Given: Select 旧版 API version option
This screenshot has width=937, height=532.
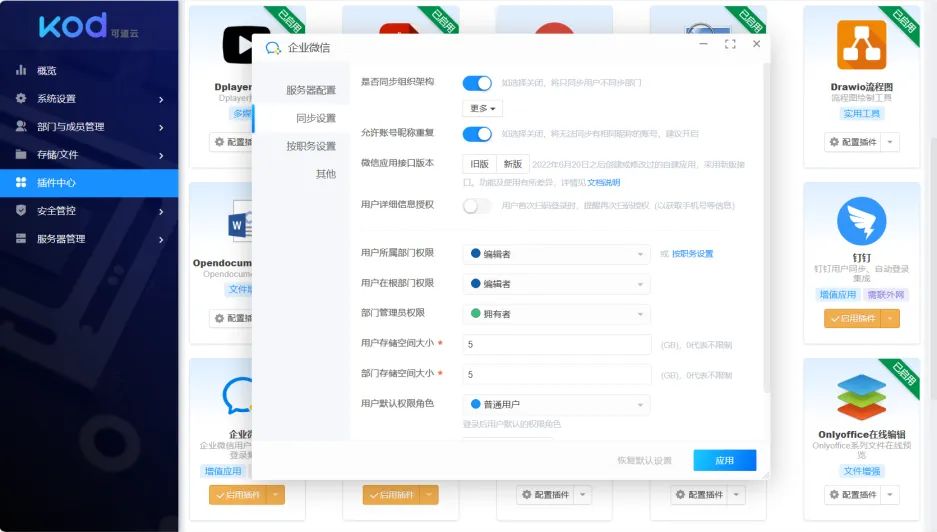Looking at the screenshot, I should (x=479, y=164).
